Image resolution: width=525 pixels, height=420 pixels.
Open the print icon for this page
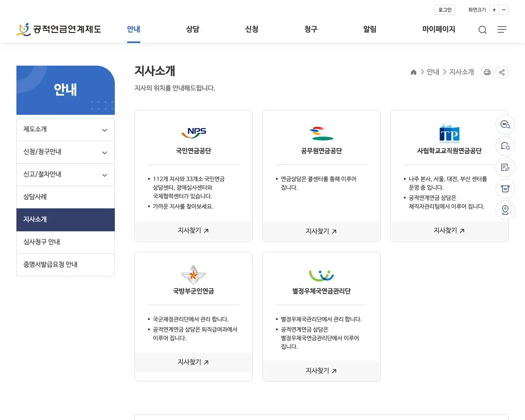tap(487, 72)
